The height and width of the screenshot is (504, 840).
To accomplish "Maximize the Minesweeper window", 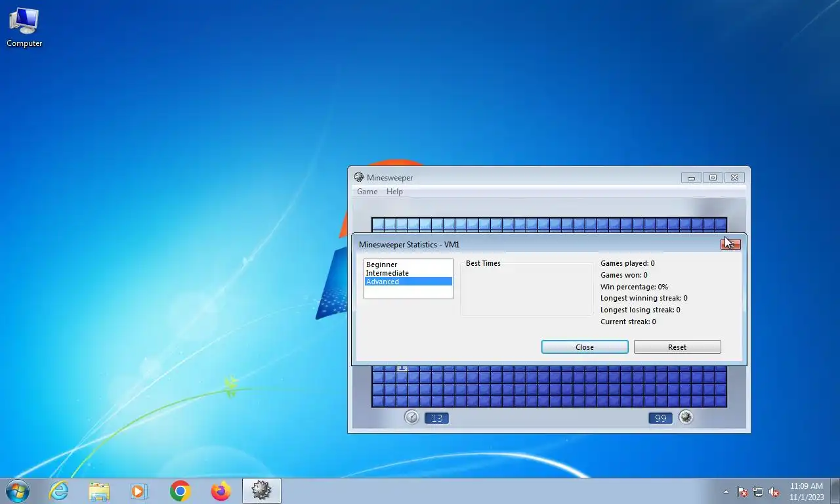I will 713,177.
